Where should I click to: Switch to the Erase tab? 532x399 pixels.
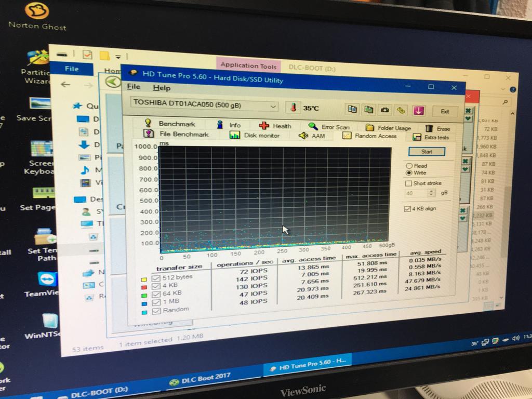click(x=437, y=129)
